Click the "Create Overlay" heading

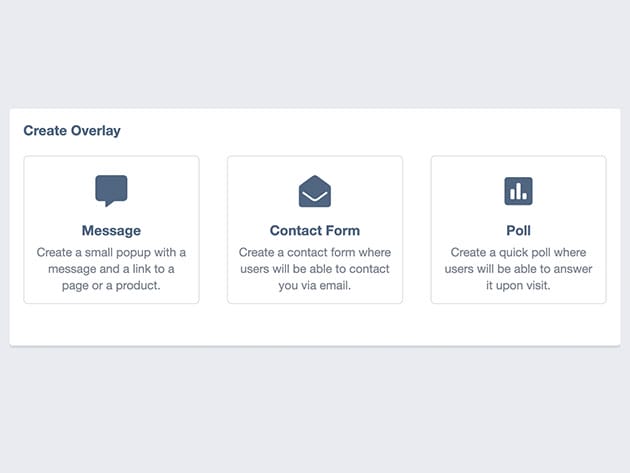(x=72, y=130)
